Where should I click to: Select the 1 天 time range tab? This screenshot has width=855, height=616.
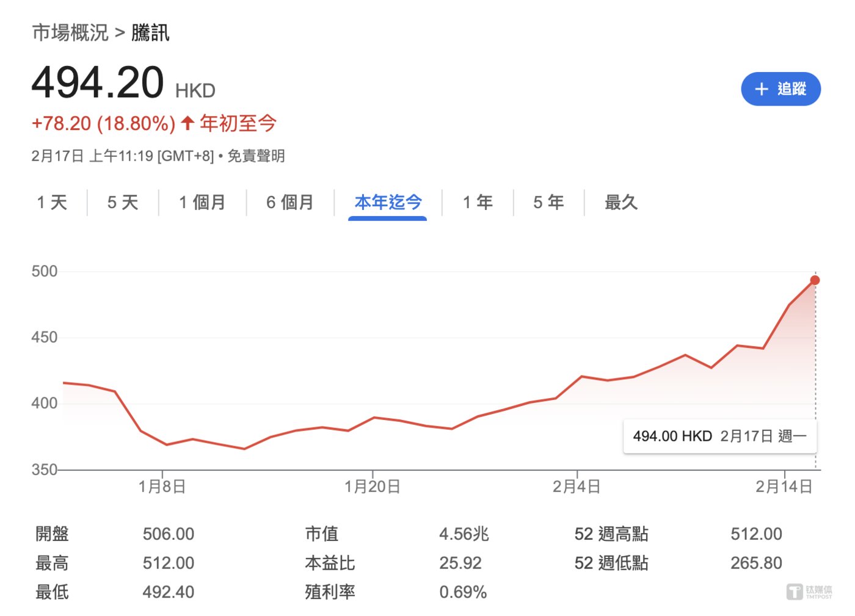(x=52, y=202)
